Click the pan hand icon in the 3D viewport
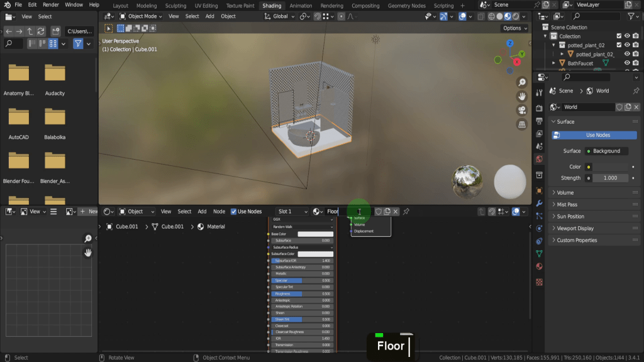 pos(522,96)
